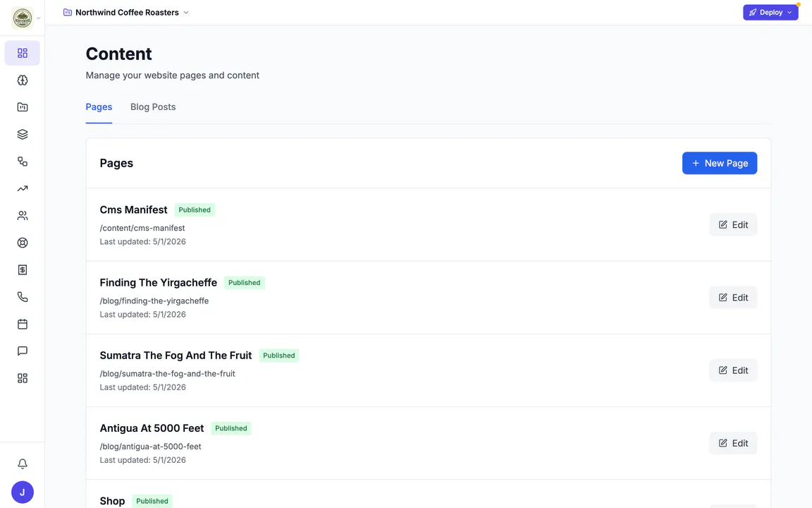
Task: Open the brain AI icon in sidebar
Action: (x=23, y=80)
